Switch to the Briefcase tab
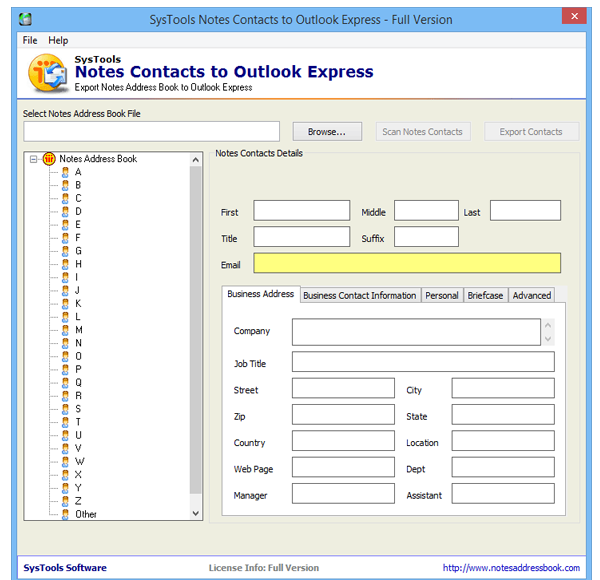Viewport: 600px width, 580px height. [x=485, y=296]
